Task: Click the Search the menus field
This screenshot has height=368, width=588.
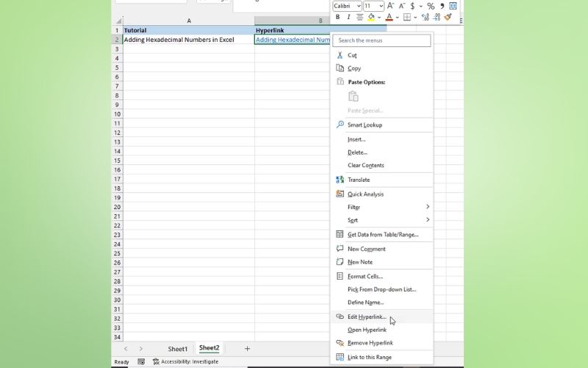Action: pos(382,40)
